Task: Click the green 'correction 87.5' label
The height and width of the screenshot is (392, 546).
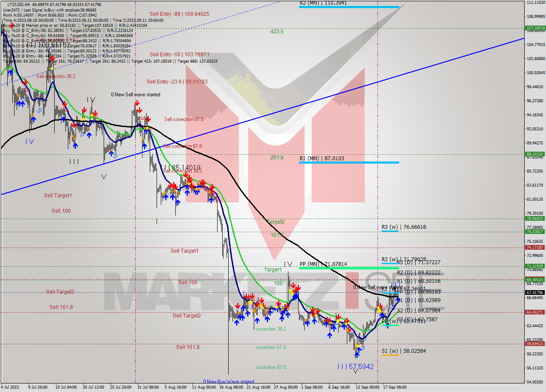Action: (x=271, y=367)
